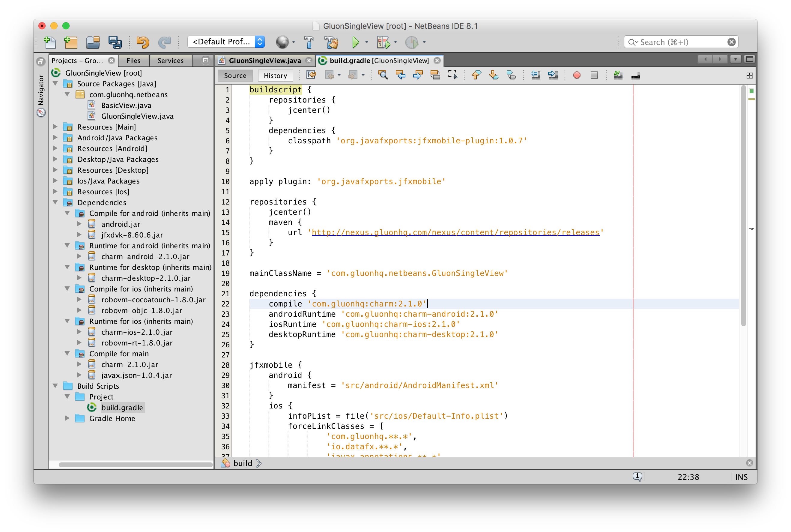791x532 pixels.
Task: Click the Undo arrow icon
Action: [143, 42]
